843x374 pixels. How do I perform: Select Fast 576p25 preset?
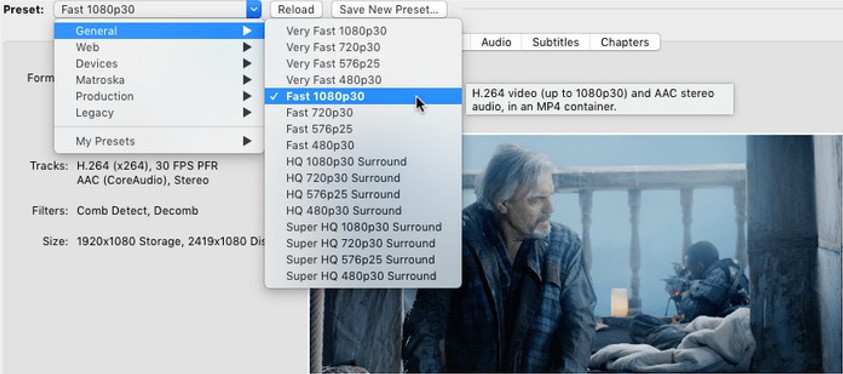click(363, 129)
